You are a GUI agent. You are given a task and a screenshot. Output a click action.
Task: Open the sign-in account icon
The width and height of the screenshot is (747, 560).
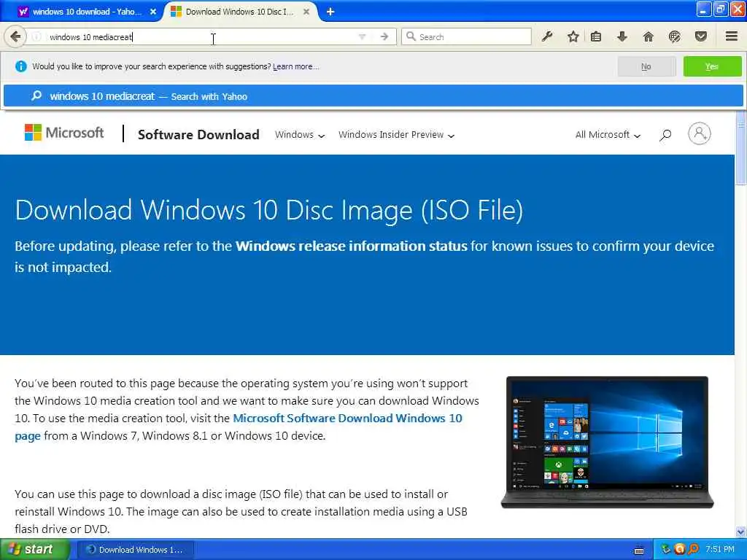tap(700, 134)
